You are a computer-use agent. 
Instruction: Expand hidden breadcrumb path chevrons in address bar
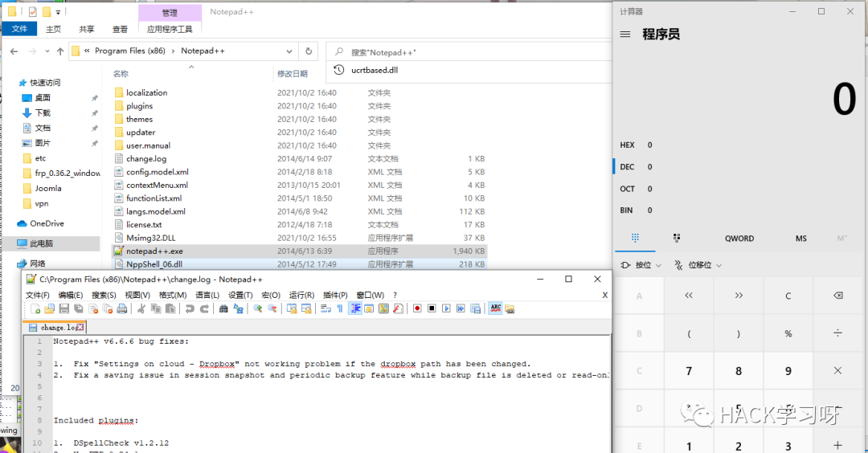point(87,51)
